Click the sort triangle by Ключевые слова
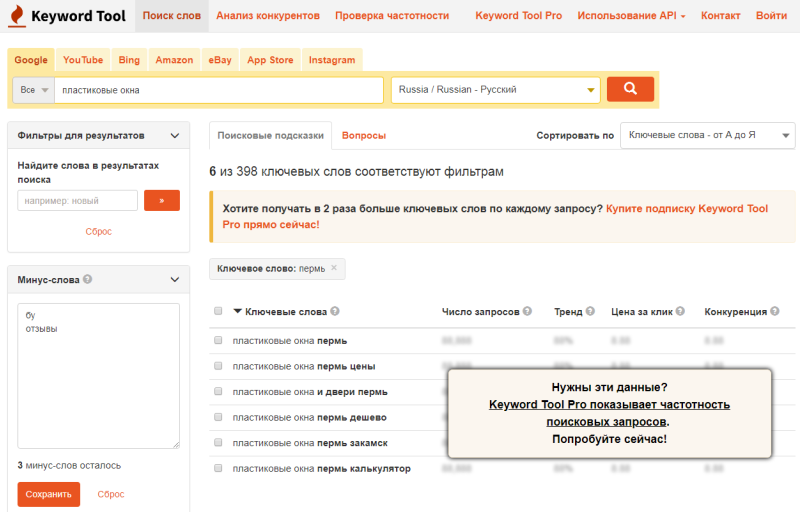 pyautogui.click(x=237, y=311)
